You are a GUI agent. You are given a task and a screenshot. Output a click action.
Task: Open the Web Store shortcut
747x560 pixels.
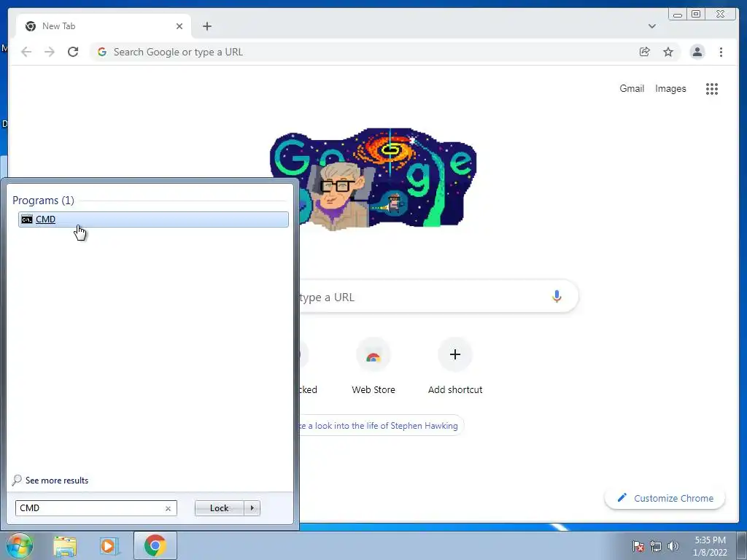point(373,367)
